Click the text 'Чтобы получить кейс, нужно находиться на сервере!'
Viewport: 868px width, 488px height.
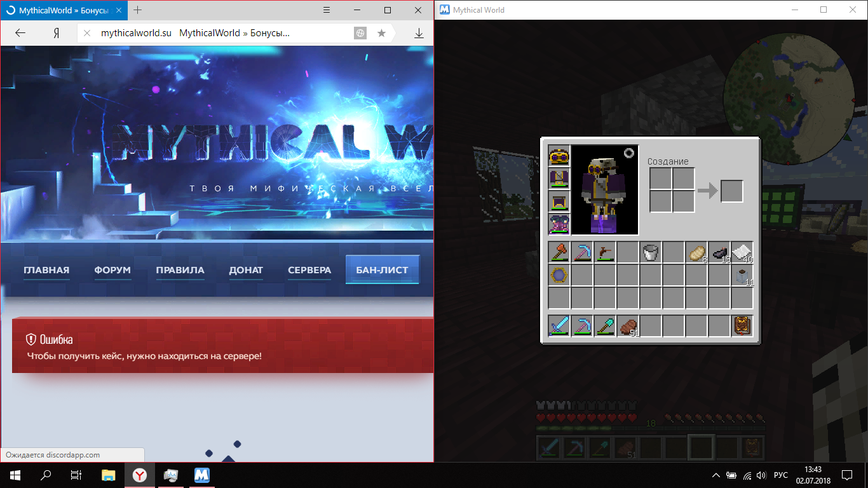pos(144,356)
